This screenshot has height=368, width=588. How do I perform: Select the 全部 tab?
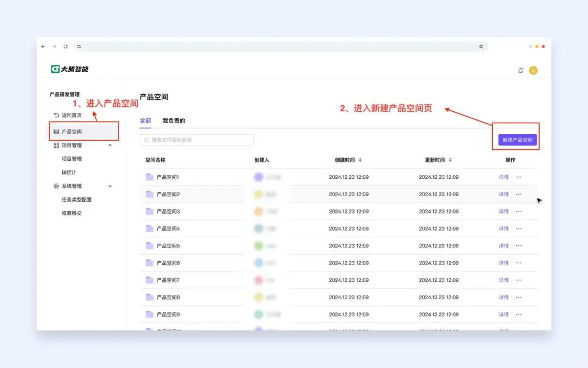click(144, 120)
